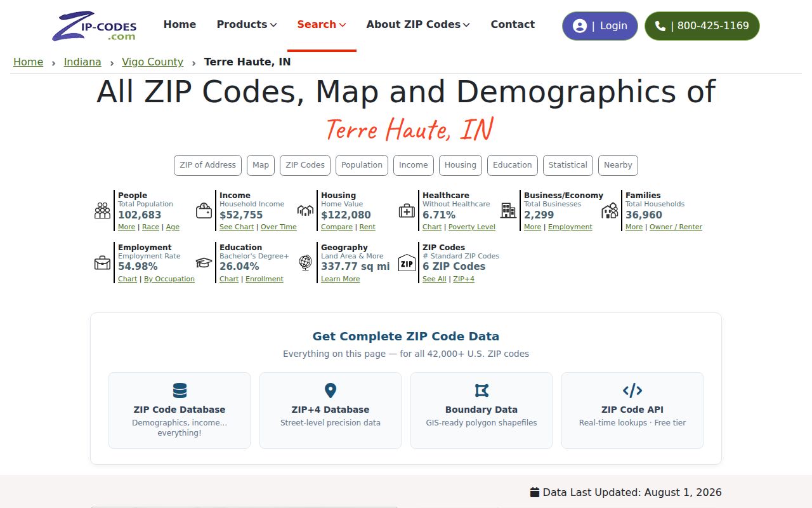Expand the Products menu
Viewport: 812px width, 508px height.
tap(247, 25)
